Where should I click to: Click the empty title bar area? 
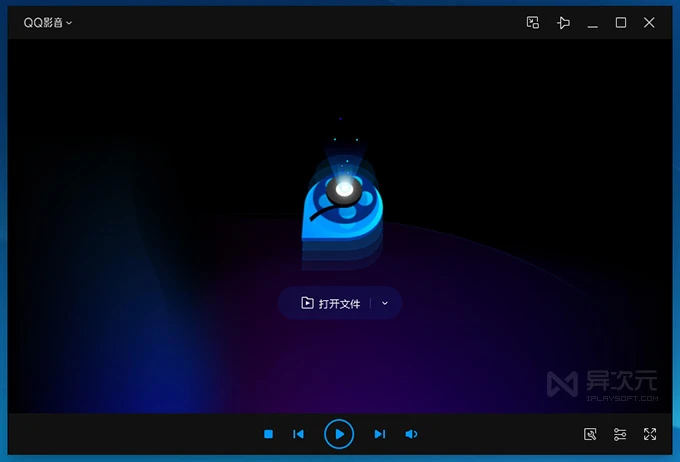pos(300,22)
